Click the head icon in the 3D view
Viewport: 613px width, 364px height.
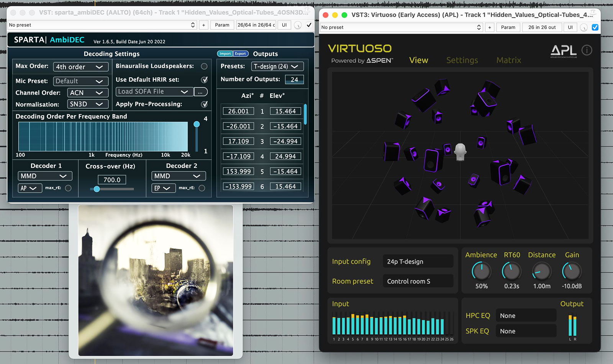pos(460,152)
